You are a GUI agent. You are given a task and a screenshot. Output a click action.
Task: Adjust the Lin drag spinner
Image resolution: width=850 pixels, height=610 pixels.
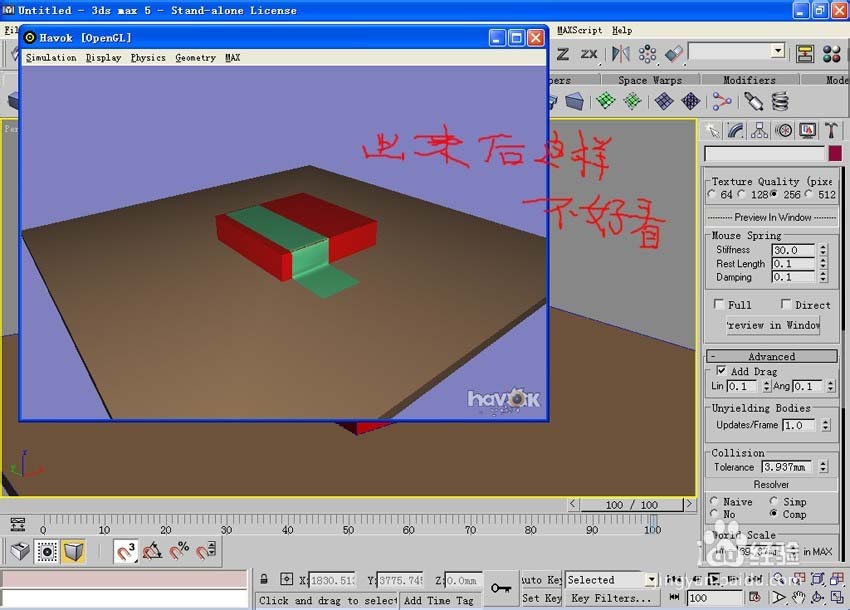767,386
